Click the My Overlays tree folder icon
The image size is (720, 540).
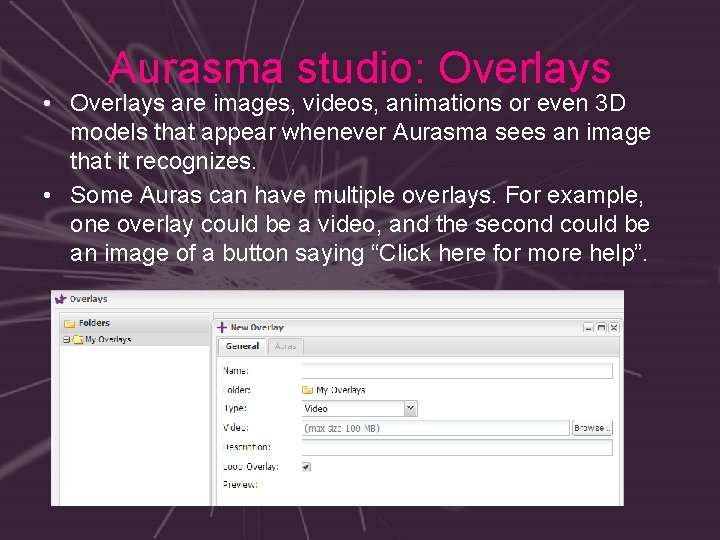[x=78, y=340]
